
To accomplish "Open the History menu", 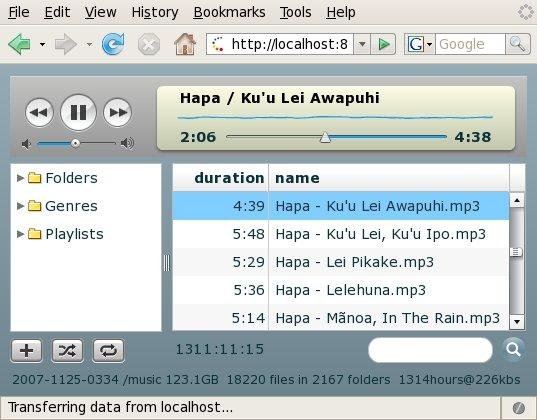I will [155, 12].
